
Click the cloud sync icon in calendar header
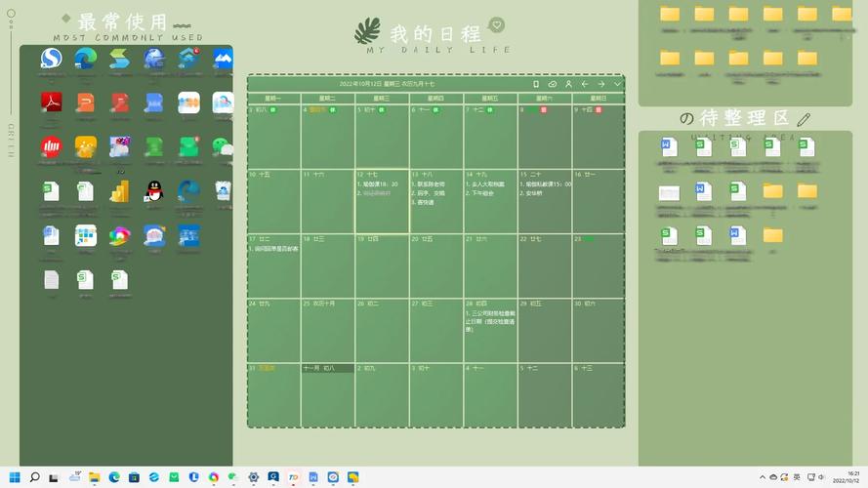(552, 84)
